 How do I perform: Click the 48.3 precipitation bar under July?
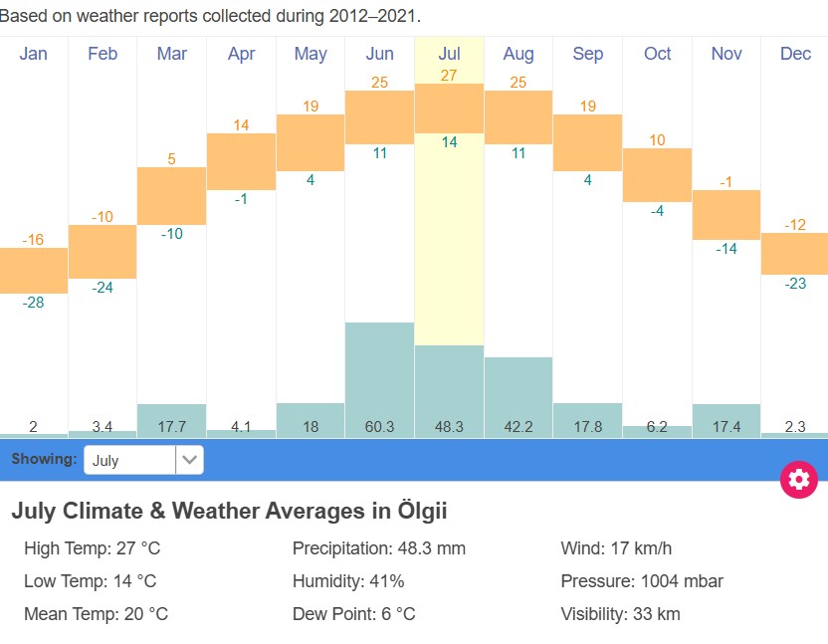click(449, 393)
